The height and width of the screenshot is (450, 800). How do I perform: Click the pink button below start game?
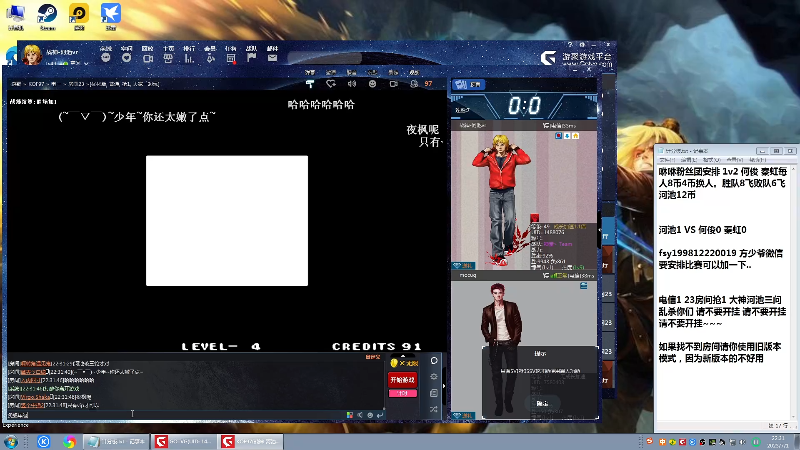pyautogui.click(x=403, y=393)
